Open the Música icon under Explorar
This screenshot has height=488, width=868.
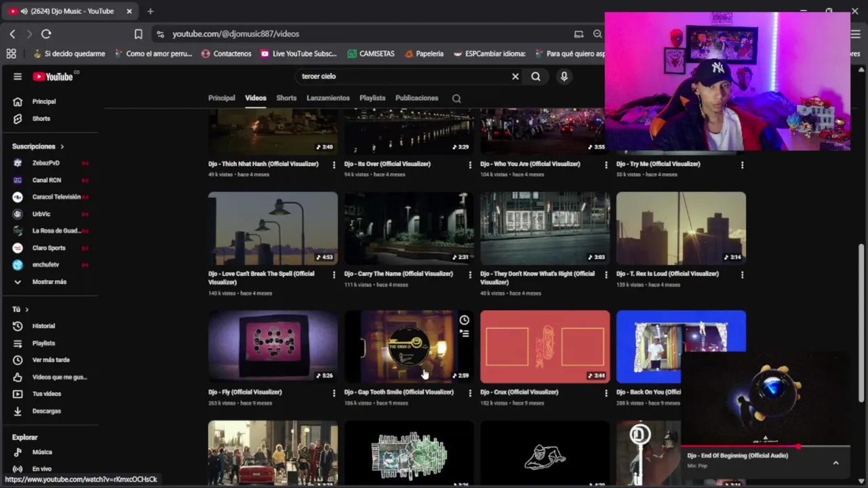18,452
